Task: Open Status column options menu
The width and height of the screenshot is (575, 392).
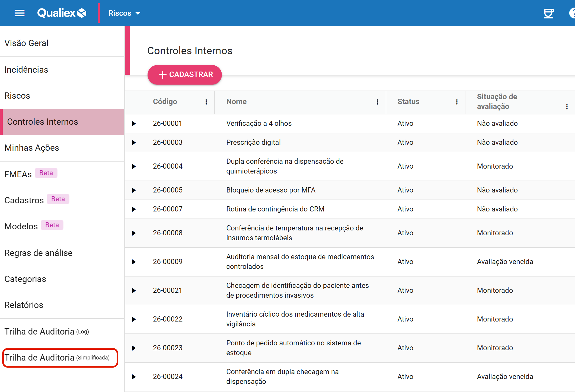Action: tap(457, 102)
